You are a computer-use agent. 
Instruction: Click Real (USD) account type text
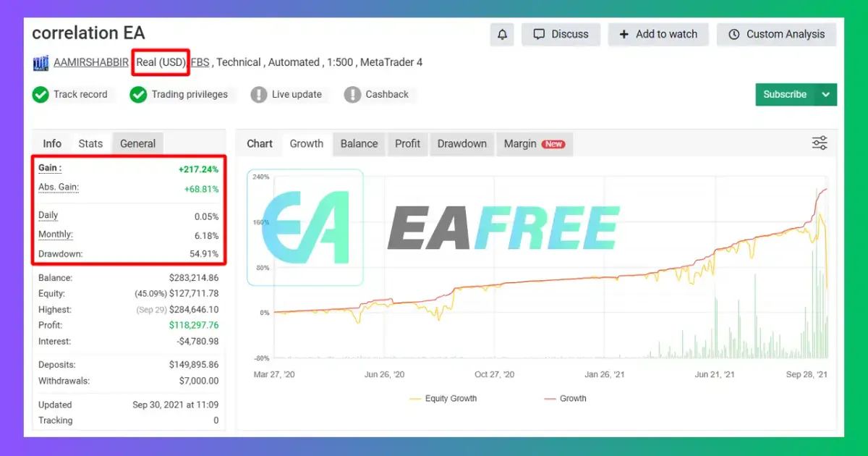161,62
